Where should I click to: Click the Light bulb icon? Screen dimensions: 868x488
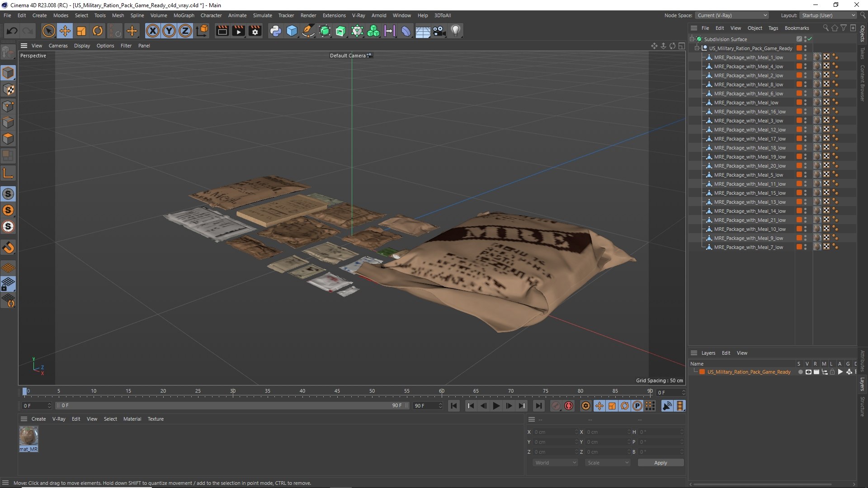click(456, 31)
